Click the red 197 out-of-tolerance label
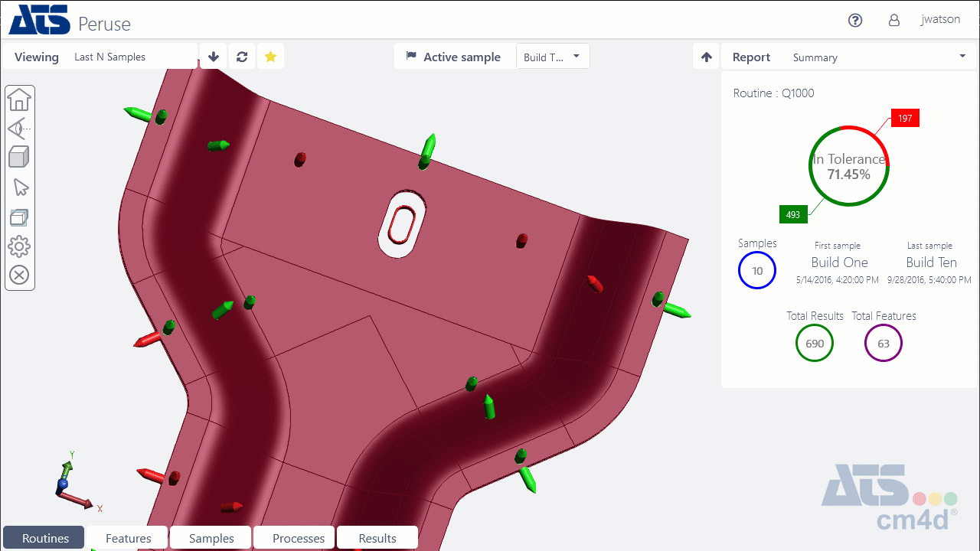 (905, 118)
